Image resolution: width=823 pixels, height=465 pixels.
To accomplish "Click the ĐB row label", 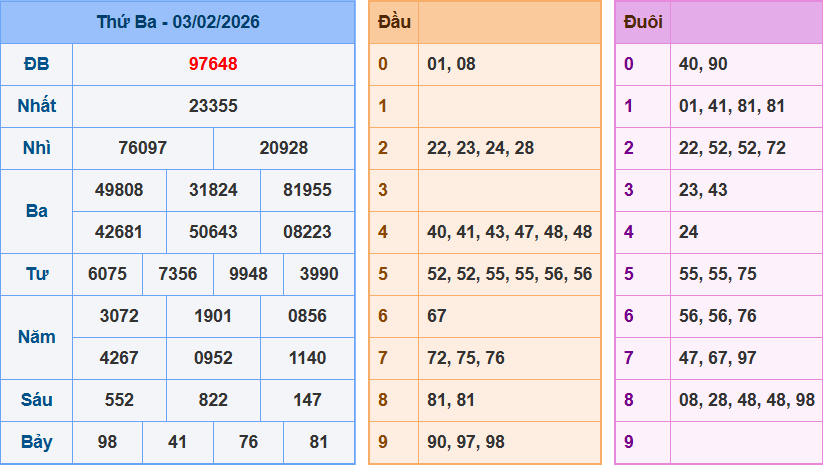I will [x=36, y=64].
